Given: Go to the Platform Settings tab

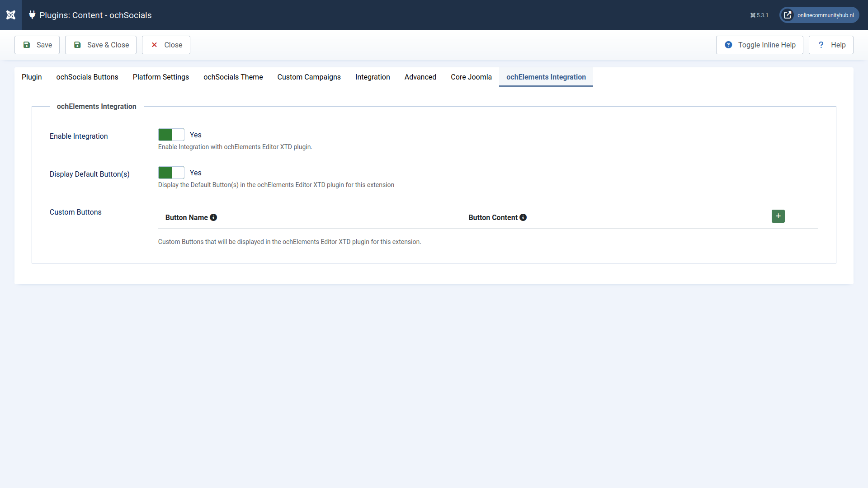Looking at the screenshot, I should click(x=161, y=77).
